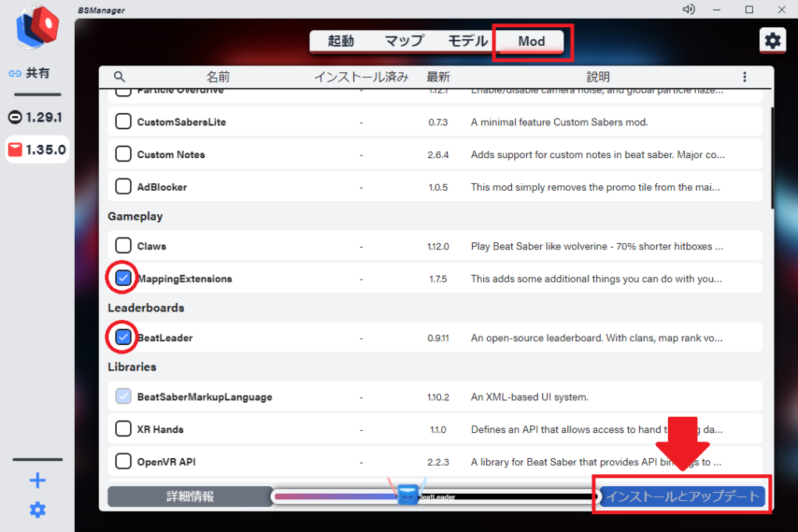
Task: Check the XR Hands checkbox
Action: 123,428
